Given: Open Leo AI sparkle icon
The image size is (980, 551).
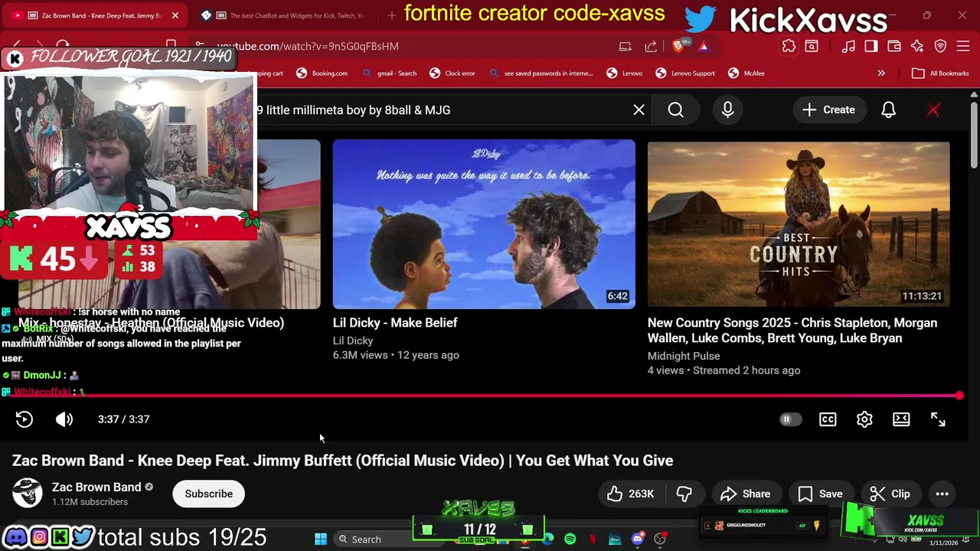Looking at the screenshot, I should pos(917,47).
